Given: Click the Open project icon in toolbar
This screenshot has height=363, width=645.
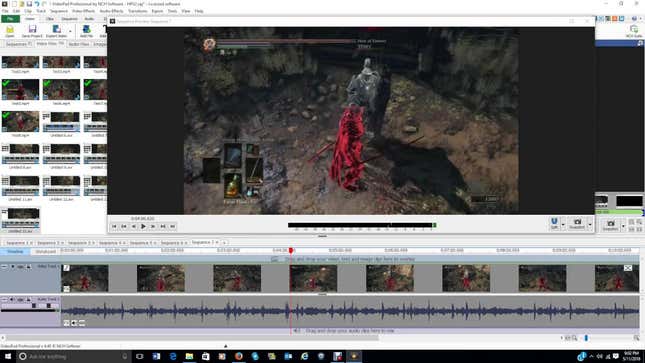Looking at the screenshot, I should [x=10, y=29].
